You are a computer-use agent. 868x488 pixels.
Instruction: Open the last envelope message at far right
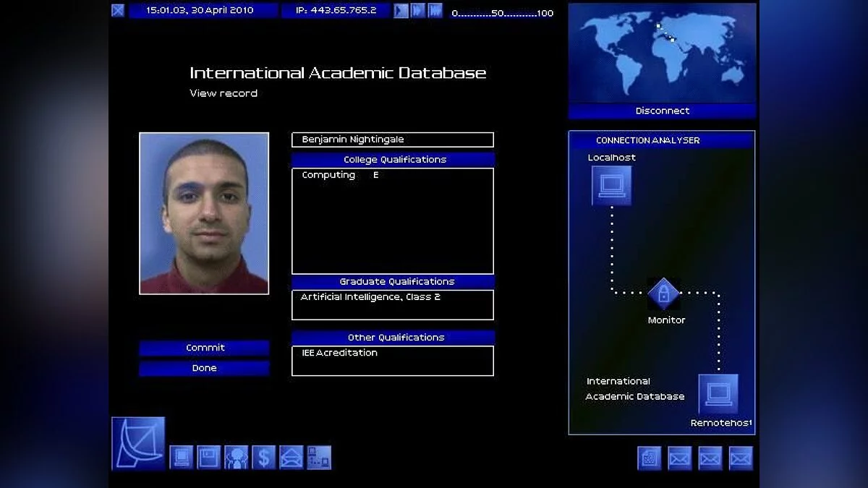point(741,458)
